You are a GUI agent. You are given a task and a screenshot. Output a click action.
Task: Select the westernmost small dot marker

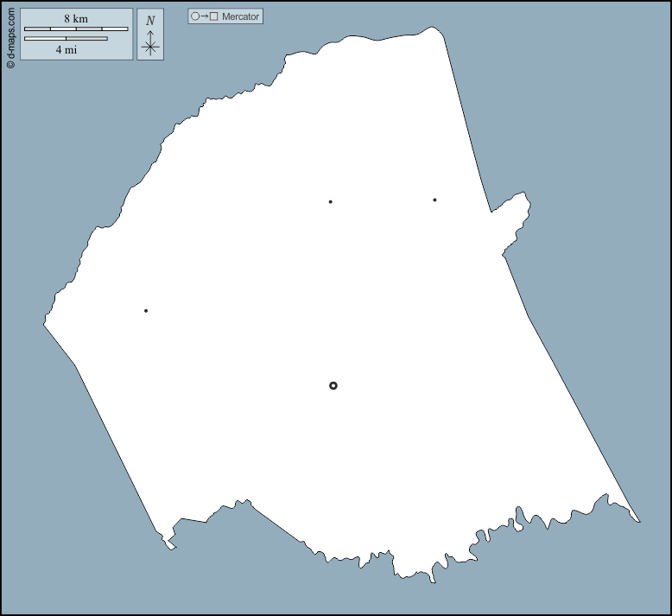click(146, 311)
